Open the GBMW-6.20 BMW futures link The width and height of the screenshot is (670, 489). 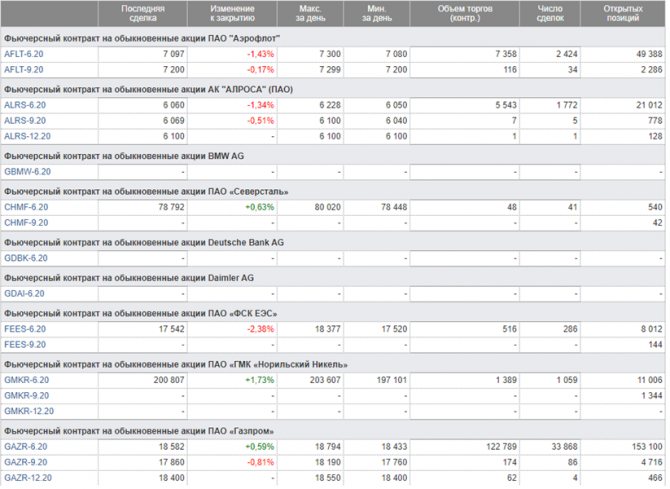(x=27, y=172)
